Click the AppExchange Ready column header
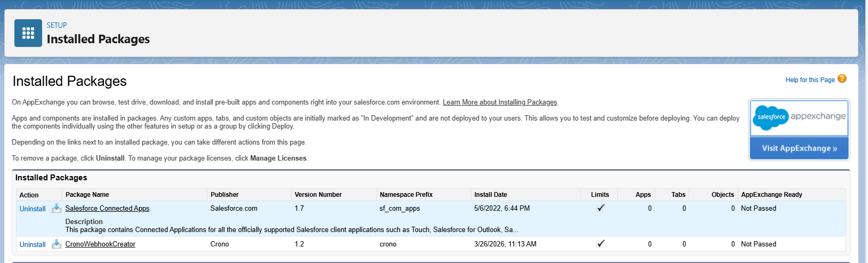The height and width of the screenshot is (263, 868). pyautogui.click(x=771, y=195)
